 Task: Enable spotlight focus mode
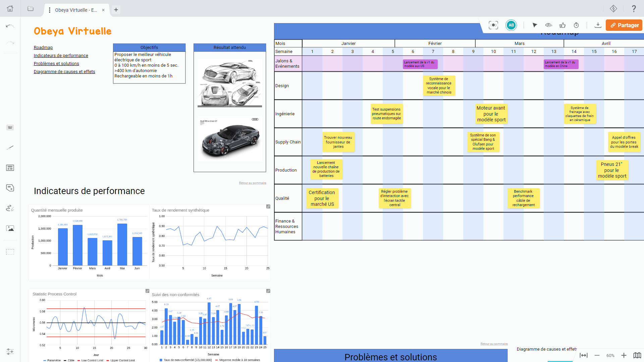click(x=493, y=25)
